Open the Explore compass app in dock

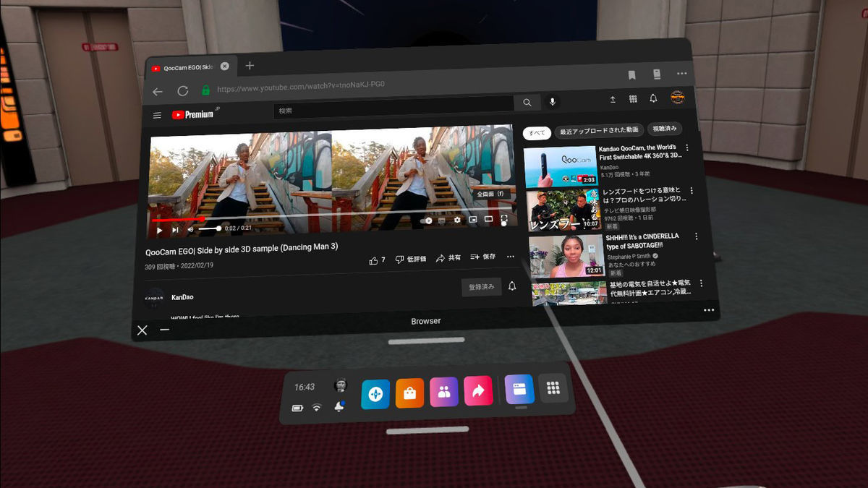pos(375,394)
